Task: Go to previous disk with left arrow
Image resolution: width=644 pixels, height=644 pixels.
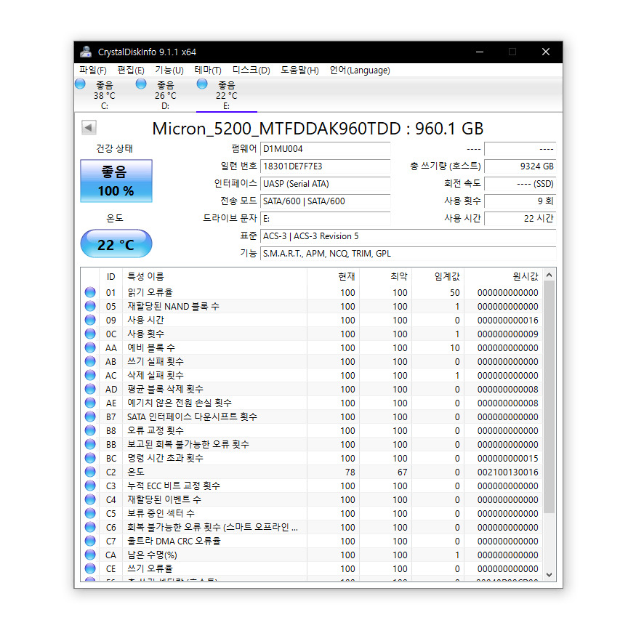Action: [x=89, y=127]
